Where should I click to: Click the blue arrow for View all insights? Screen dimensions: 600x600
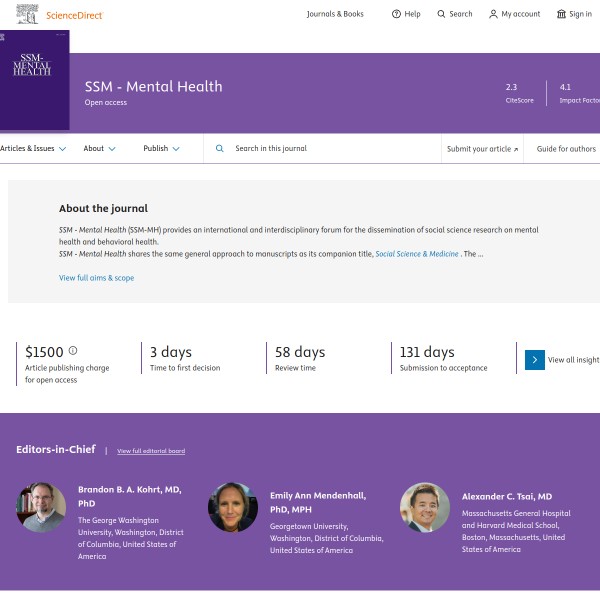pos(535,360)
